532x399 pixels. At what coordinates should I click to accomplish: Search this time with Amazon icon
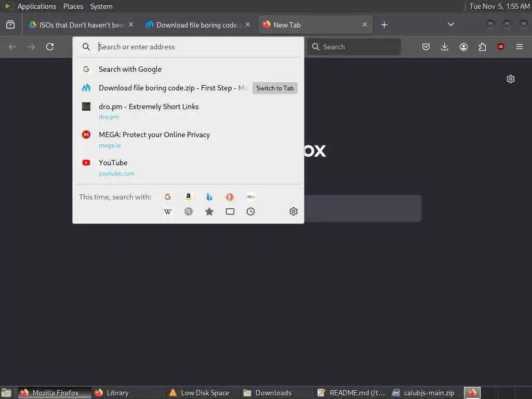point(188,197)
